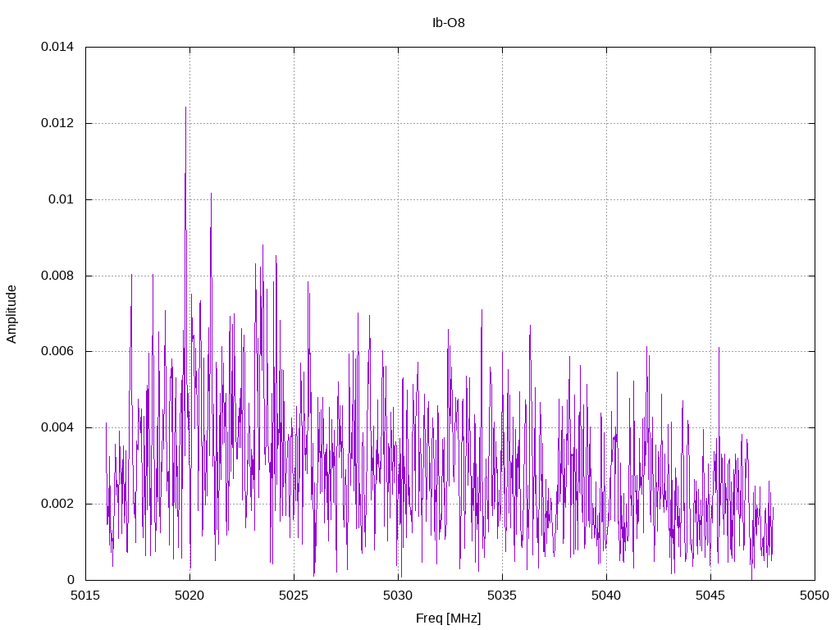
Task: Click the 5035 x-axis tick label
Action: click(503, 596)
